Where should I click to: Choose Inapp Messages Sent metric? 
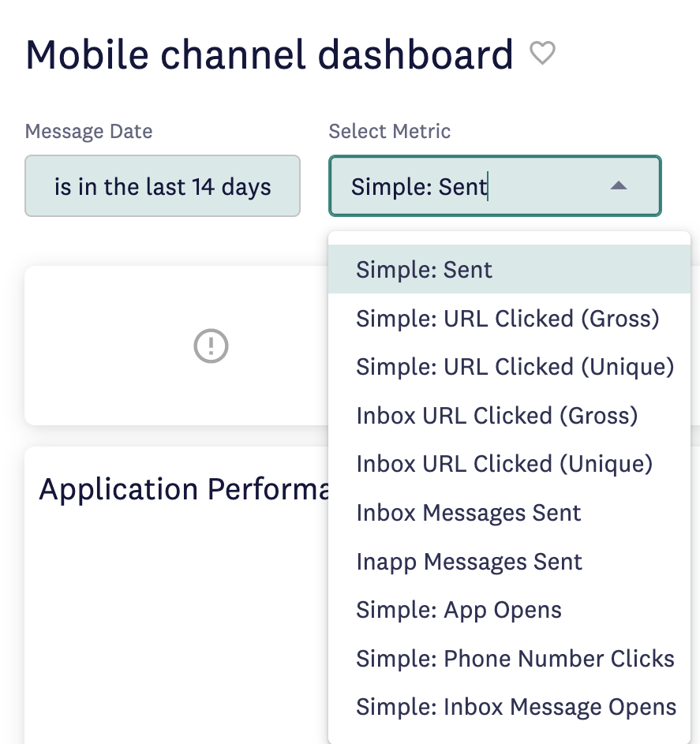point(509,561)
